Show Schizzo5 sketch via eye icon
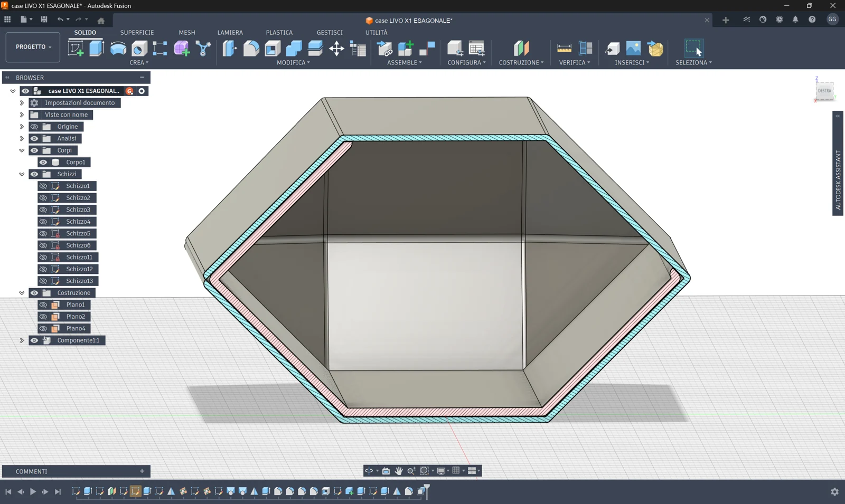Image resolution: width=845 pixels, height=504 pixels. (43, 233)
